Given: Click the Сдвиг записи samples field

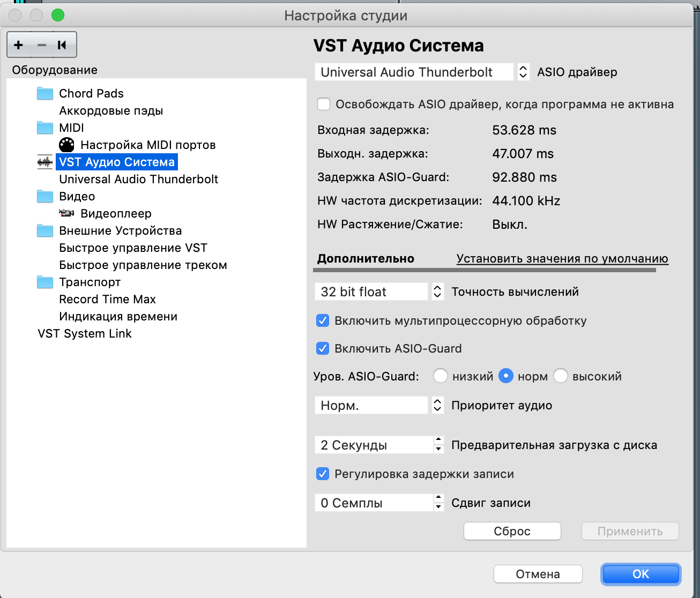Looking at the screenshot, I should [x=373, y=503].
